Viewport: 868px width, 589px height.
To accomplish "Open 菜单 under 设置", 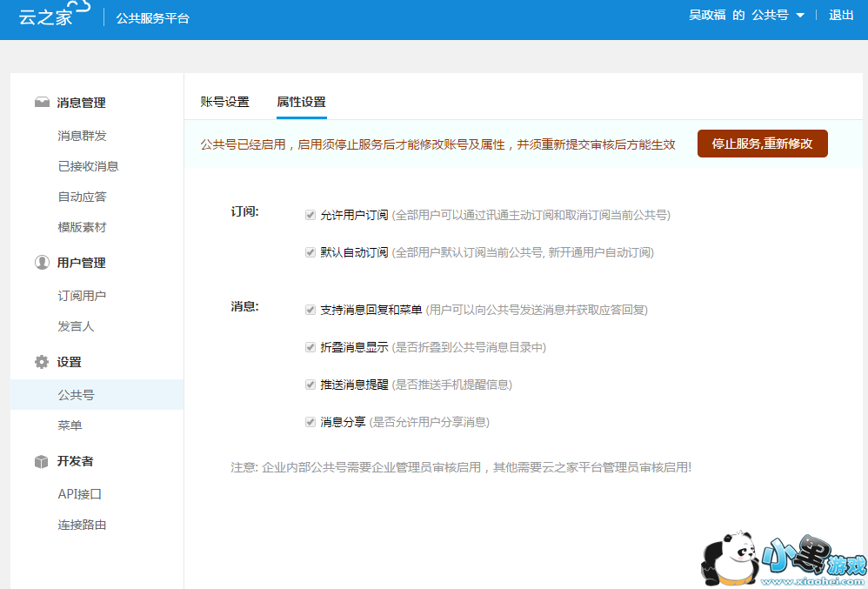I will 70,425.
